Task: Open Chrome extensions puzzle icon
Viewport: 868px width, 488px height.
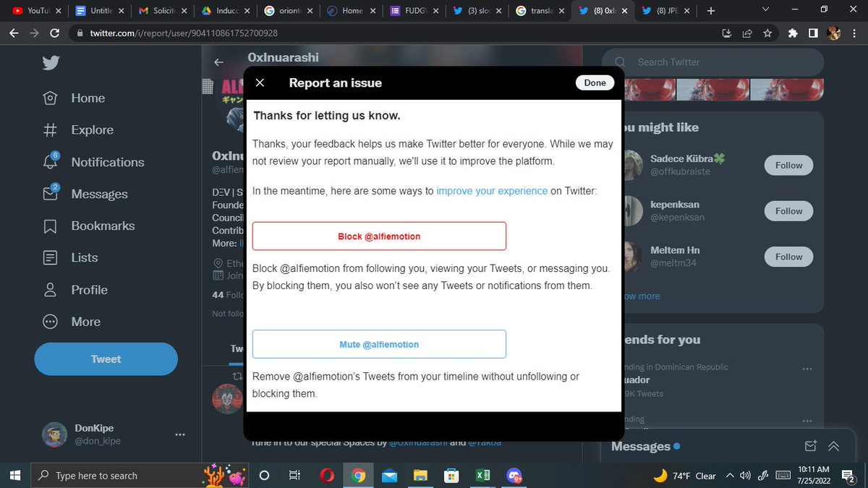Action: click(793, 33)
